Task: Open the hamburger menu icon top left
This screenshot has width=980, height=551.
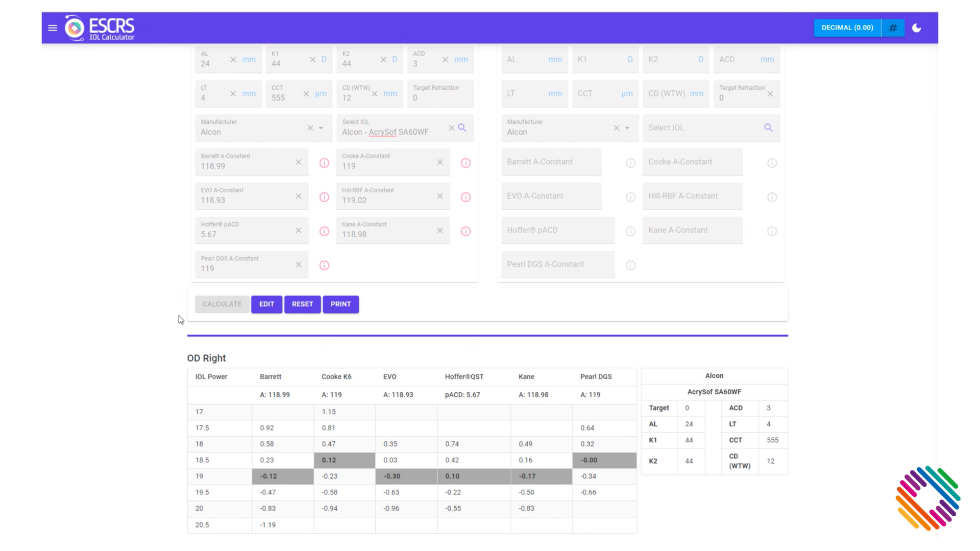Action: point(53,28)
